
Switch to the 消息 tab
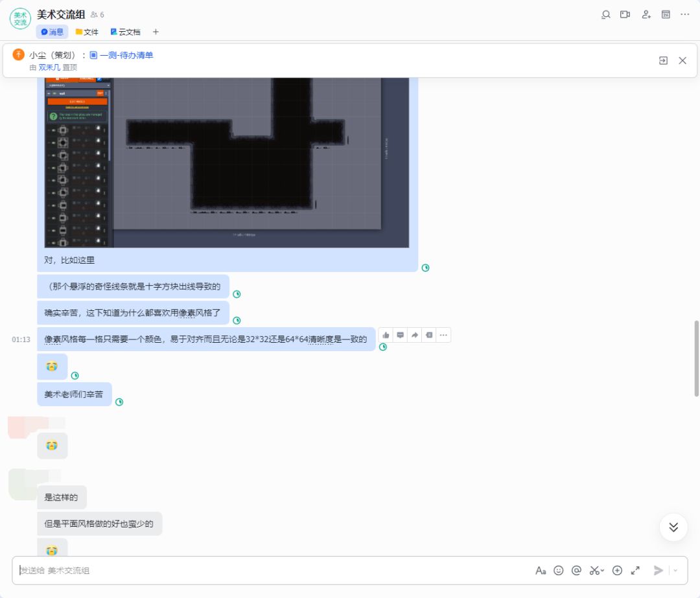click(52, 32)
